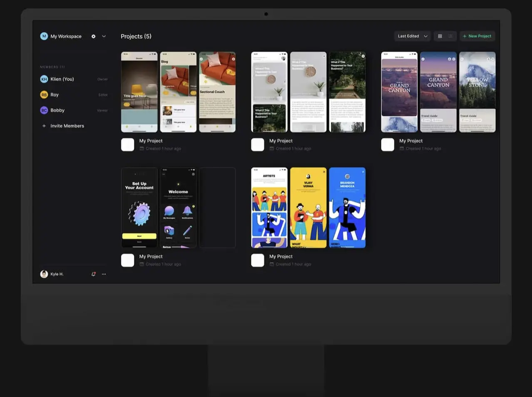This screenshot has width=532, height=397.
Task: Create a New Project
Action: tap(477, 36)
